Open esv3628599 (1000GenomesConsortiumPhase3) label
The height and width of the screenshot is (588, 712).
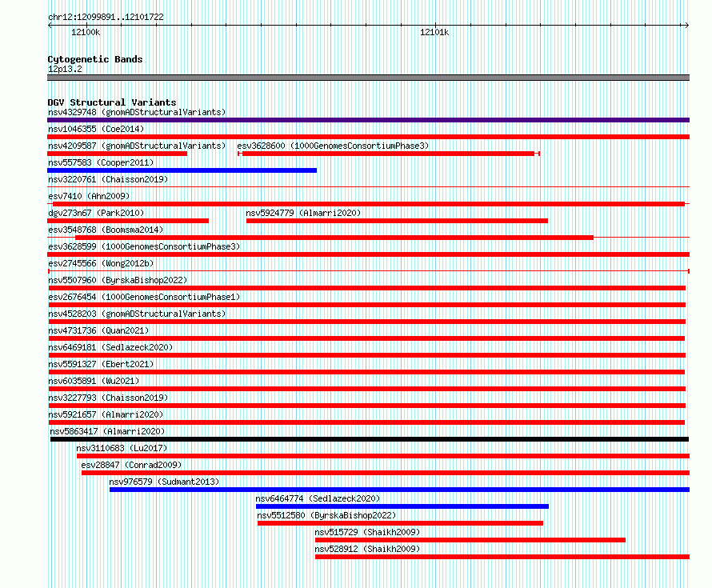pyautogui.click(x=144, y=246)
